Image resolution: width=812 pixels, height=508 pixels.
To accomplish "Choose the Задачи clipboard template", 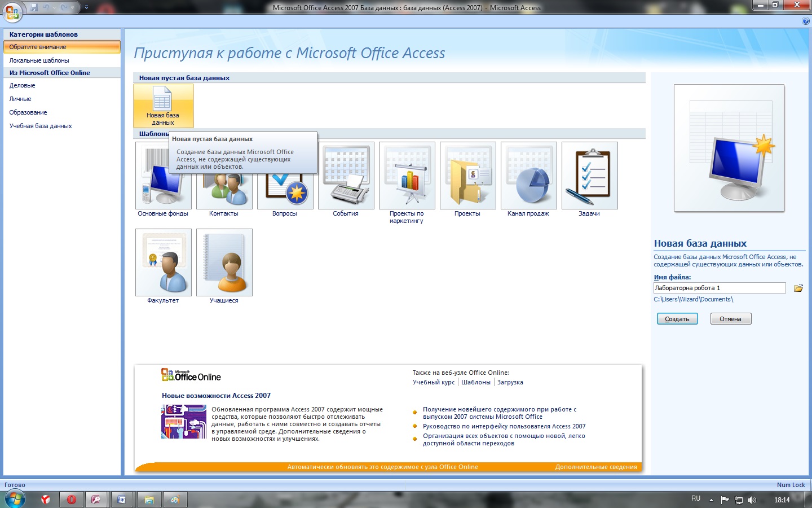I will tap(589, 179).
